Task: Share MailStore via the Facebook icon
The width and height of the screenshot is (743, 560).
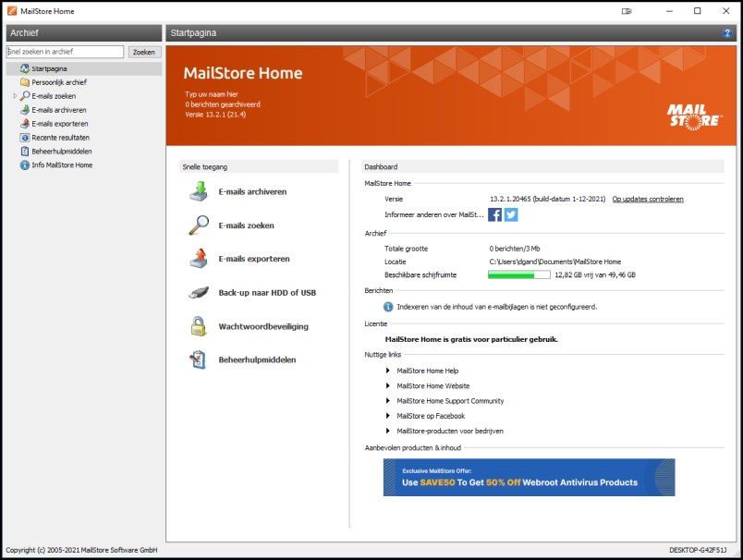Action: (494, 214)
